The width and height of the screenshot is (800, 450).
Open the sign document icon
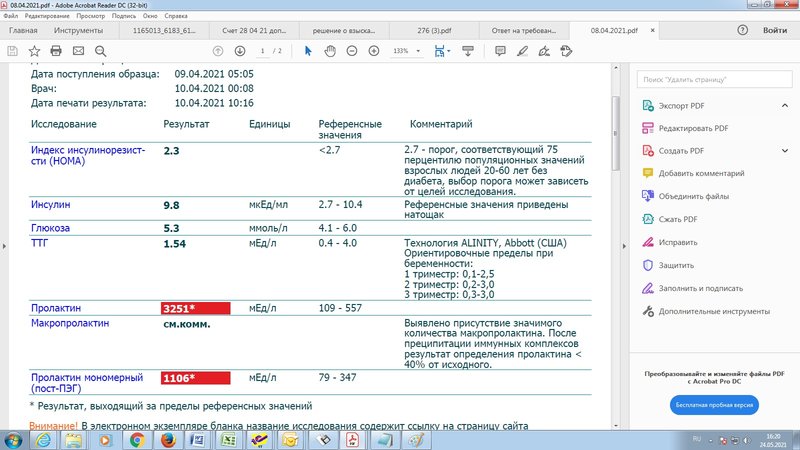pos(544,51)
